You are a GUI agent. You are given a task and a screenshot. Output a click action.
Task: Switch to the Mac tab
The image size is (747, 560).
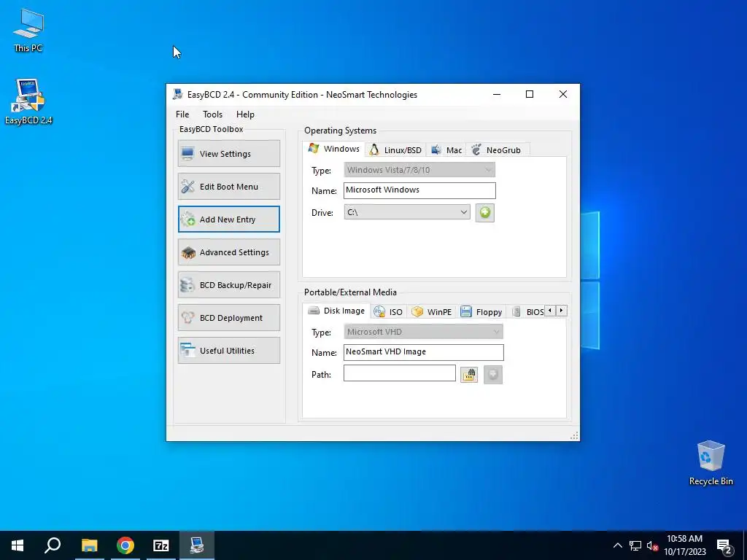[x=446, y=150]
